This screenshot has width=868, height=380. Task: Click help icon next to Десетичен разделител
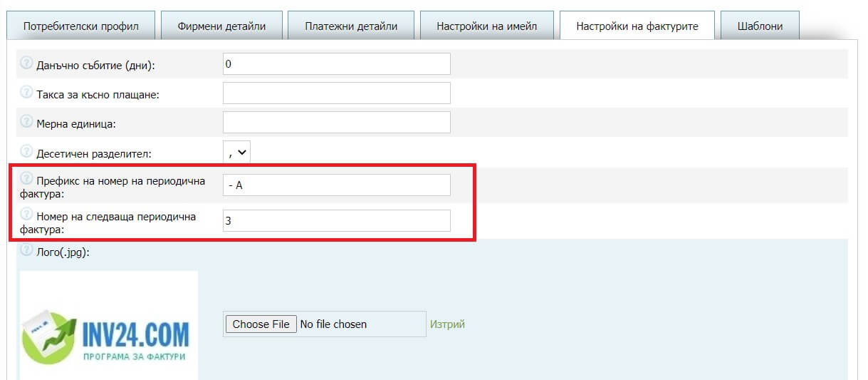[27, 151]
